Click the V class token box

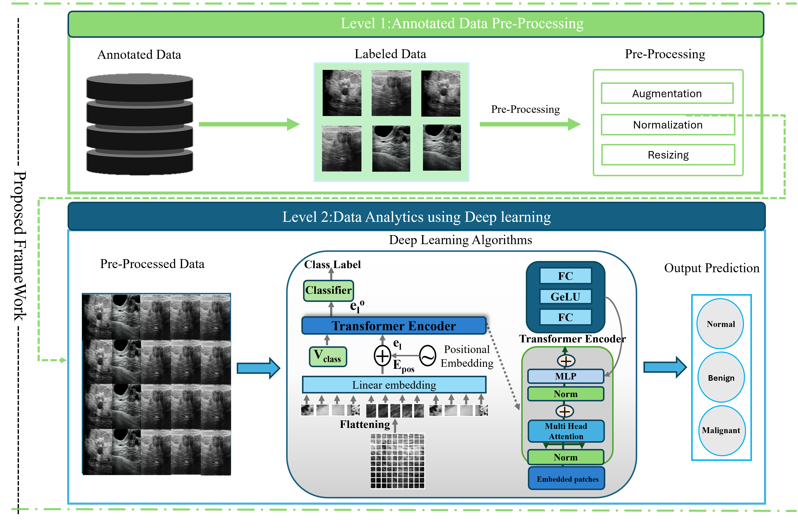pos(328,357)
